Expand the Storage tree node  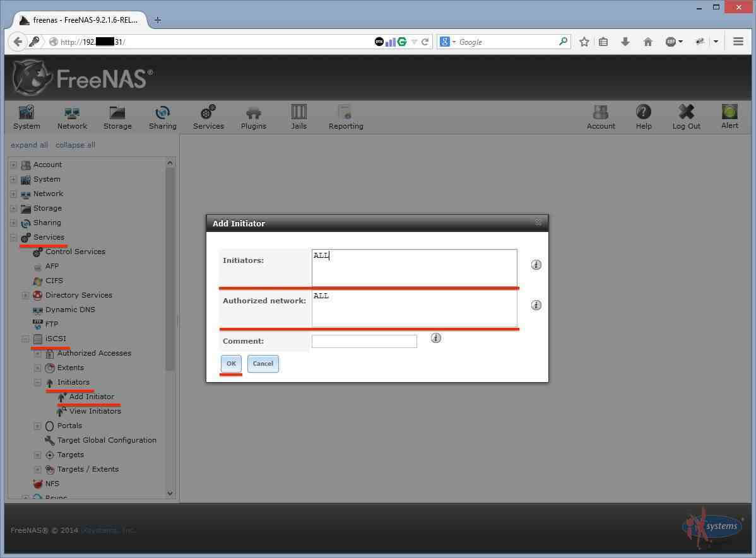(13, 209)
